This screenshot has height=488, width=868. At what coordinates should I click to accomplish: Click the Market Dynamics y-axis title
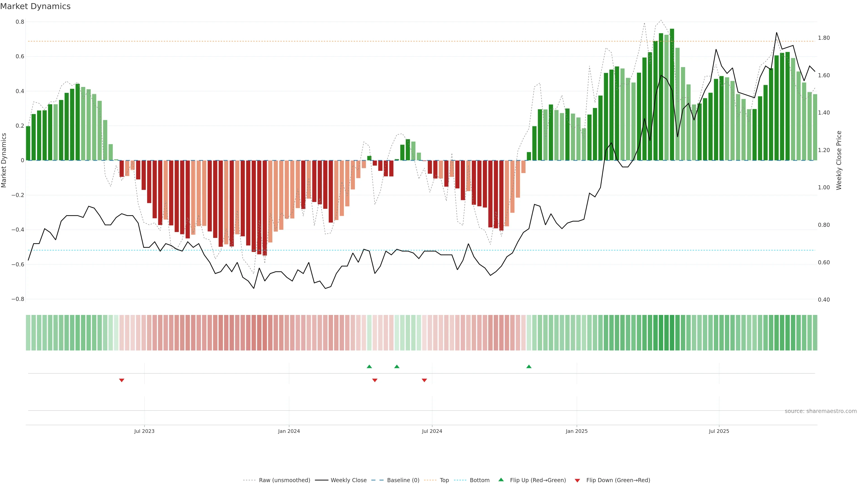[x=4, y=160]
